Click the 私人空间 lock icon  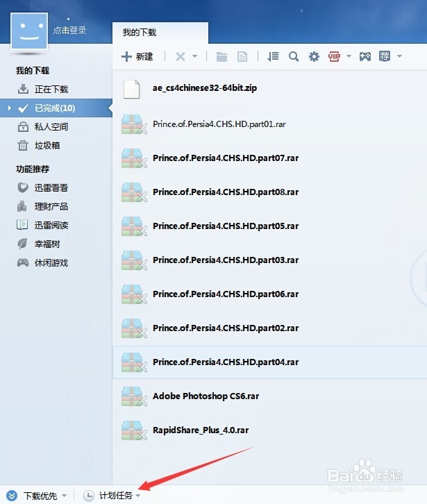pos(23,126)
